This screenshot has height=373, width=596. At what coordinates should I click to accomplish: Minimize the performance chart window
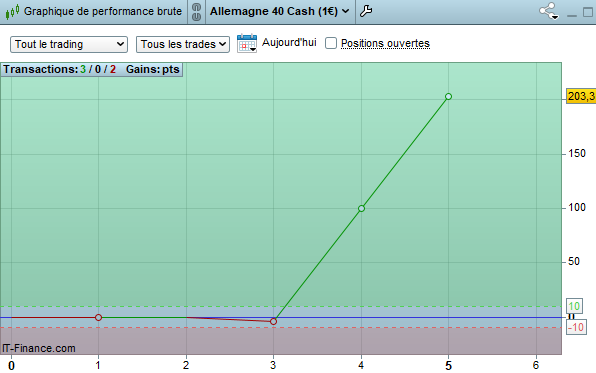[572, 15]
